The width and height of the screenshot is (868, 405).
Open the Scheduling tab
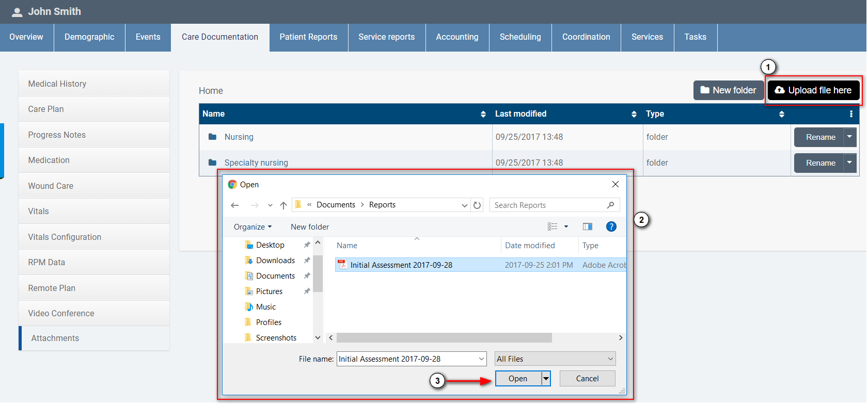click(x=520, y=37)
